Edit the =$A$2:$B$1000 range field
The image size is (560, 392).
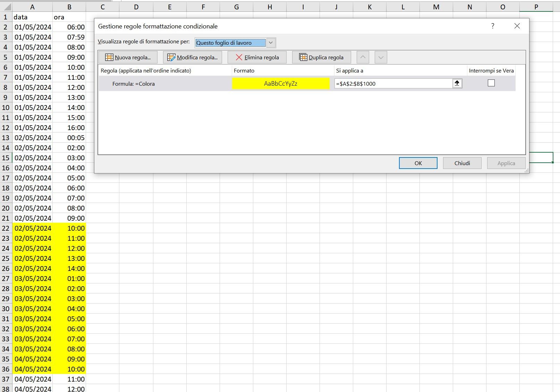click(392, 83)
